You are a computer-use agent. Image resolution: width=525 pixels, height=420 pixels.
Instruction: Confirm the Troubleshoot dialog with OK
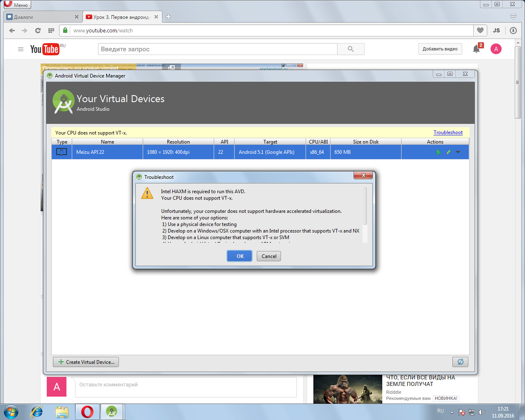click(240, 256)
